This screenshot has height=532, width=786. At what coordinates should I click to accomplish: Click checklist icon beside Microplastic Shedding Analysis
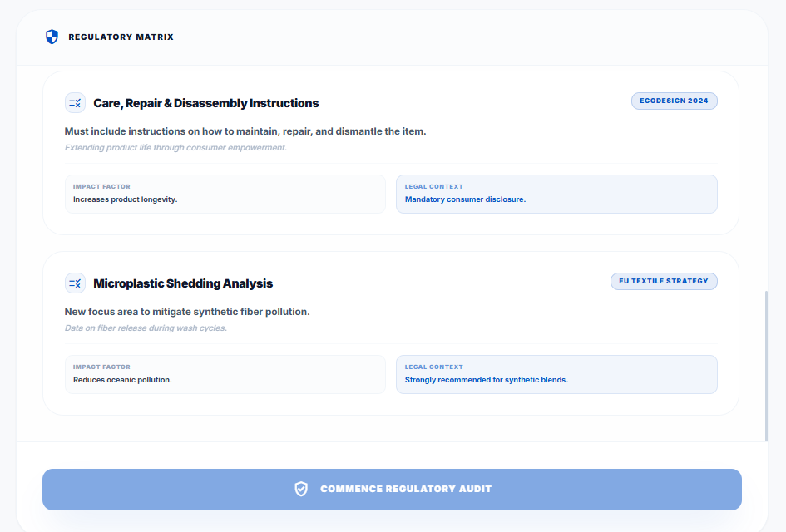pos(75,283)
